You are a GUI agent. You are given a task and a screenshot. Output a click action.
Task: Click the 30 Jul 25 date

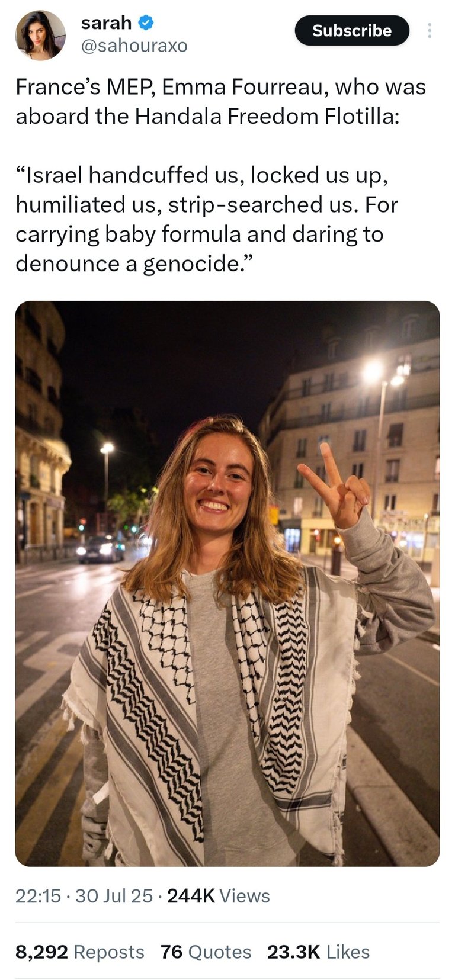(114, 896)
